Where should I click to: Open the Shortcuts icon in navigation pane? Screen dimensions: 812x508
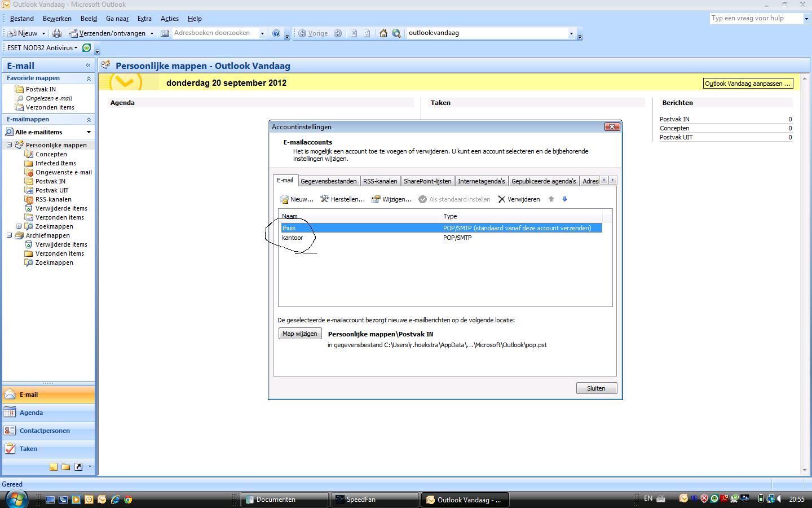(x=78, y=467)
